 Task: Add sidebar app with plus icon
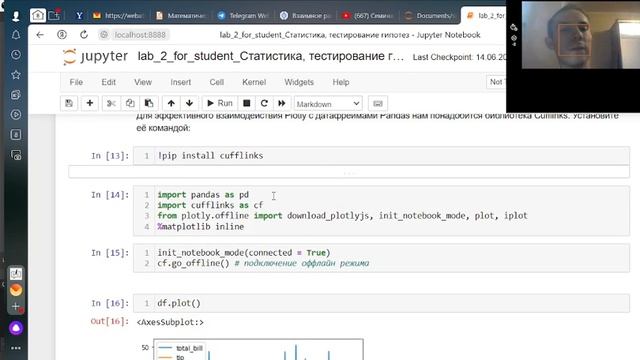(16, 307)
